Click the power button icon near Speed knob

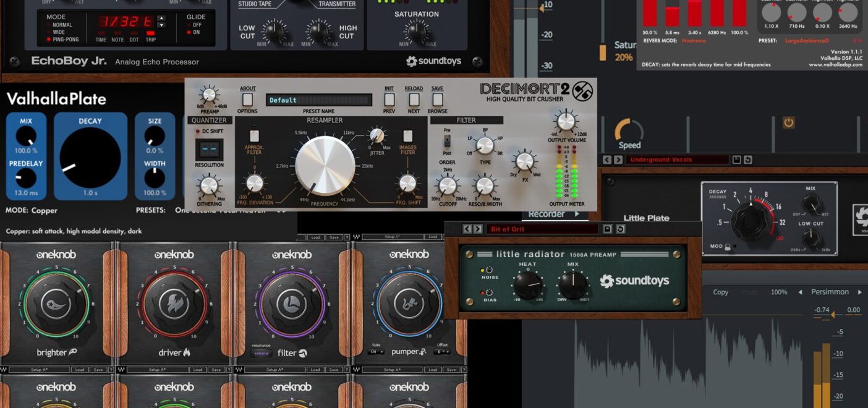[x=788, y=122]
